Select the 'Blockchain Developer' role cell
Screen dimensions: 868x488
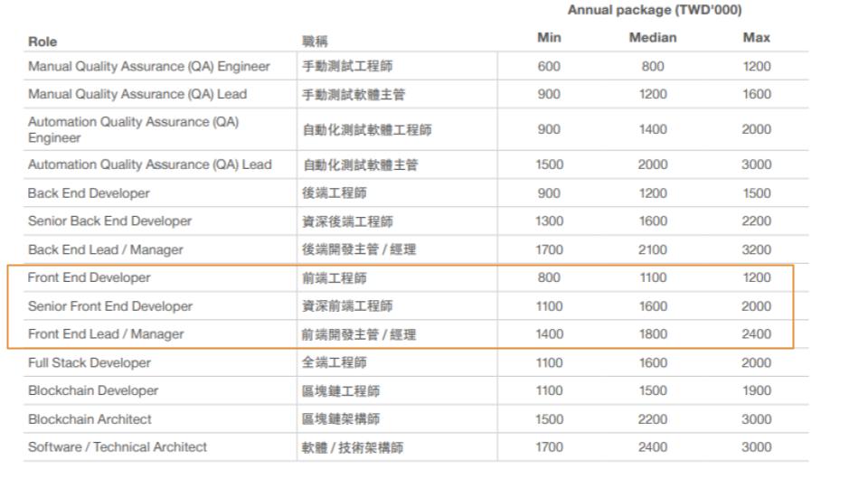tap(93, 390)
